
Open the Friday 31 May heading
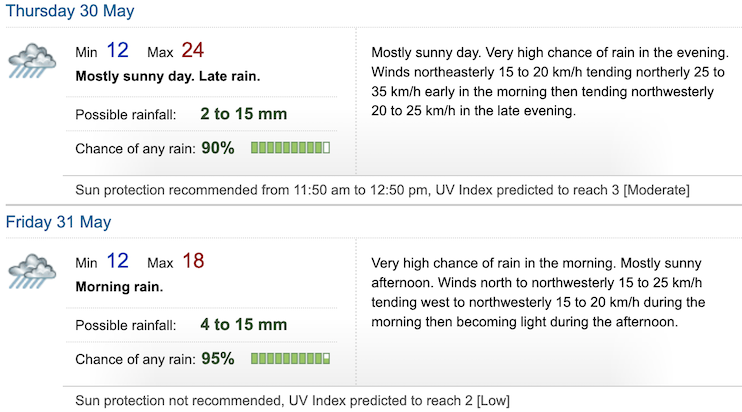(x=56, y=222)
